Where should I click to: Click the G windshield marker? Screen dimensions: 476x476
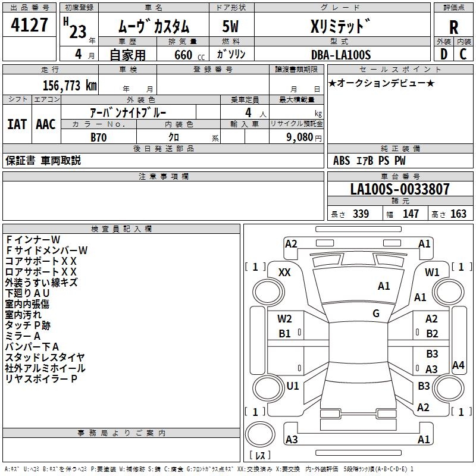click(376, 314)
